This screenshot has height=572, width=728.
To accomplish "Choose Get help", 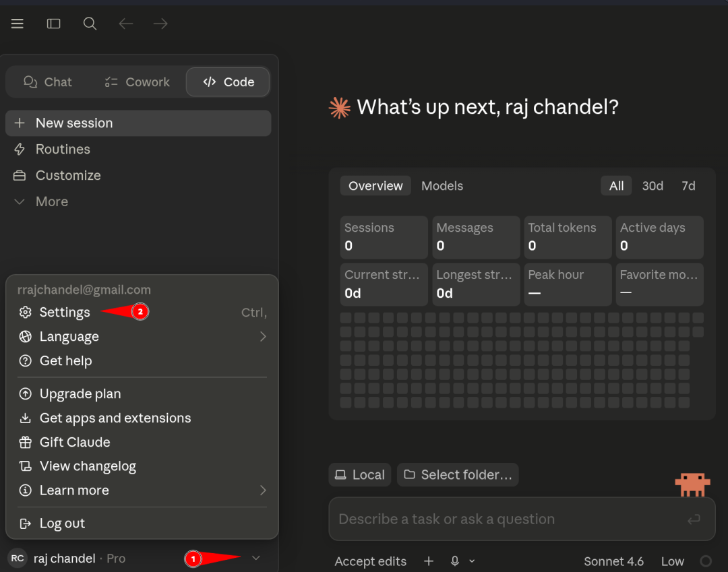I will [x=142, y=360].
